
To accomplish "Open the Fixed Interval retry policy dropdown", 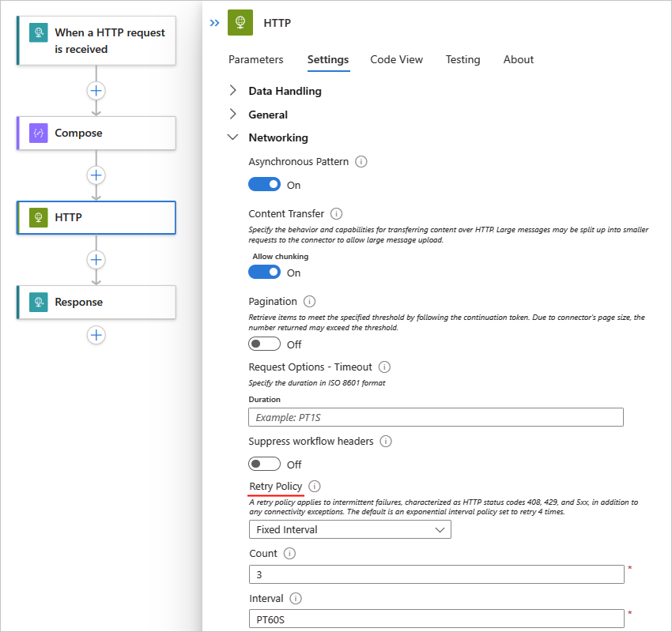I will point(349,529).
